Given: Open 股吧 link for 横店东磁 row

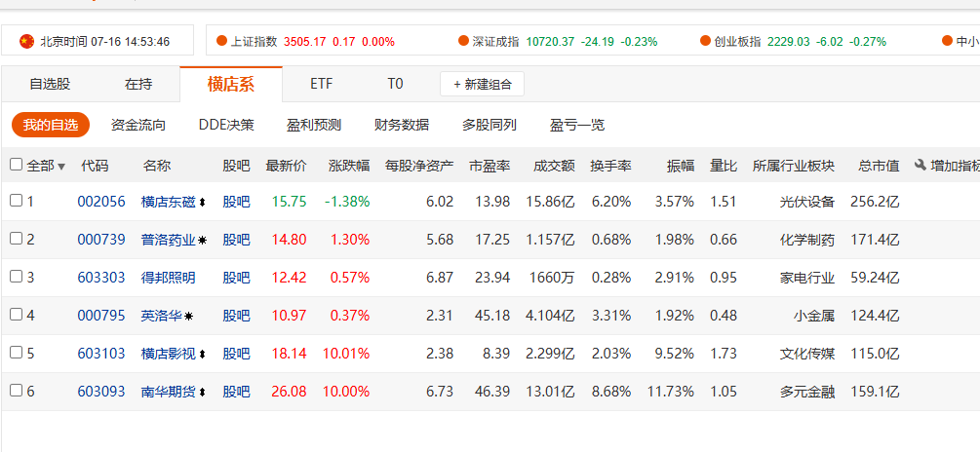Looking at the screenshot, I should [x=236, y=202].
